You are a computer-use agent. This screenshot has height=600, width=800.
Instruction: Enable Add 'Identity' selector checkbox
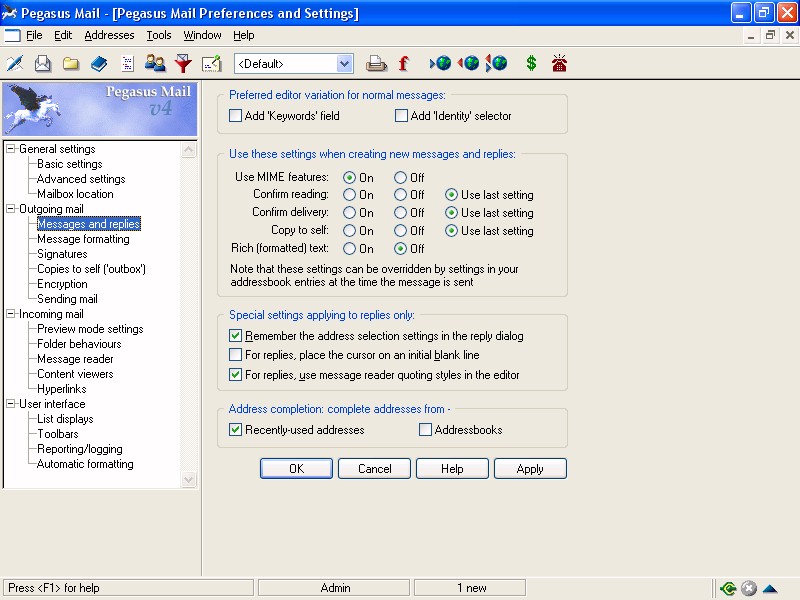coord(402,116)
